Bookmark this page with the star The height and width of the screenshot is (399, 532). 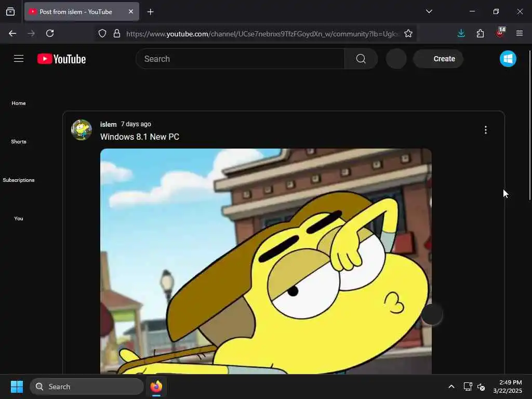pyautogui.click(x=408, y=34)
